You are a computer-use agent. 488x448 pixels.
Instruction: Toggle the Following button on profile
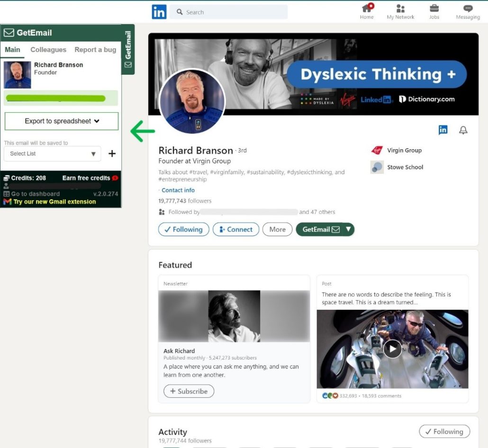click(183, 229)
